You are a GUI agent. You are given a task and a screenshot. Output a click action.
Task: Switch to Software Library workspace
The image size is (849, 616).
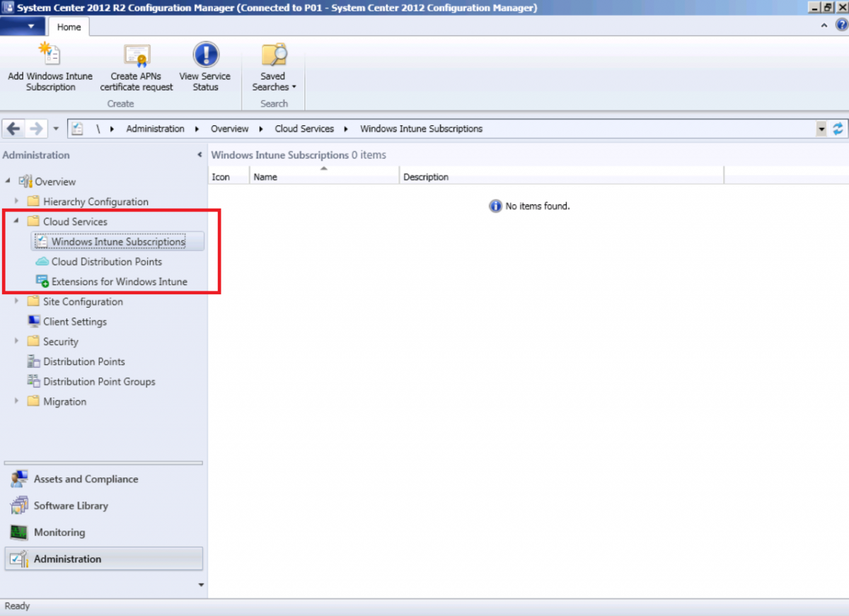tap(104, 506)
